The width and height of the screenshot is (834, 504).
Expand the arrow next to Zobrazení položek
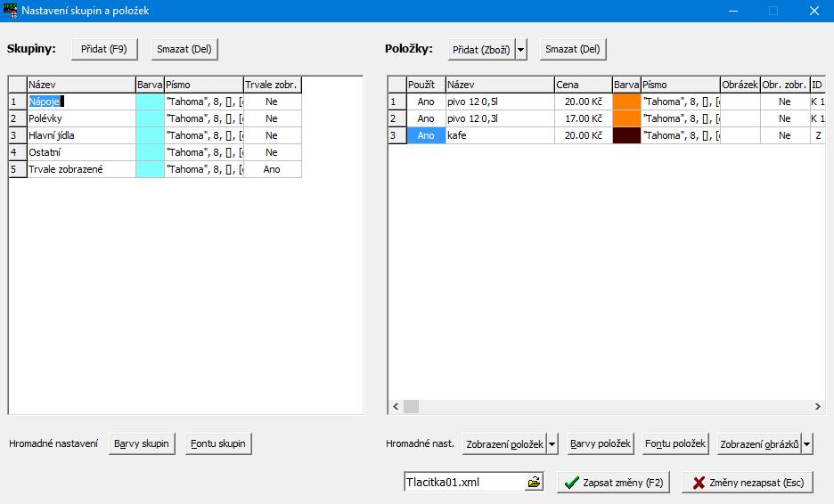tap(552, 444)
